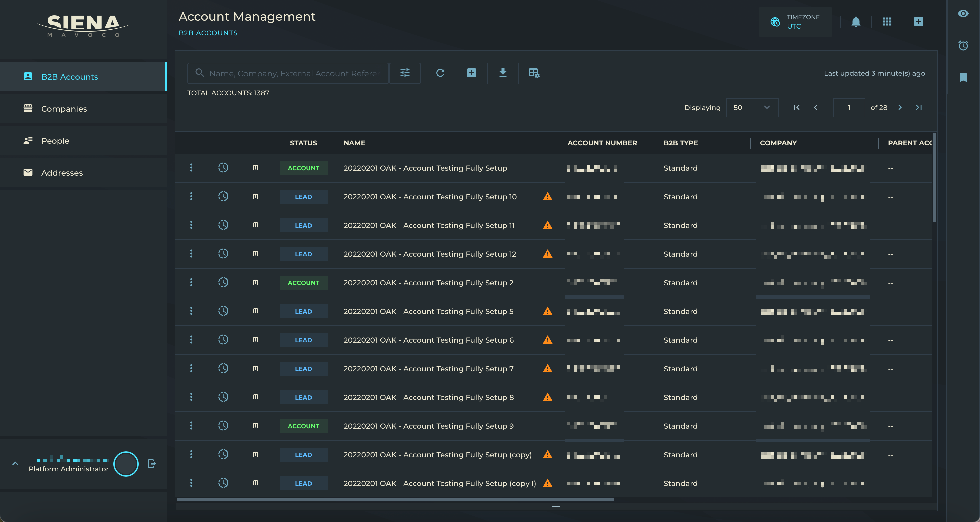Image resolution: width=980 pixels, height=522 pixels.
Task: Go to the next page arrow
Action: (x=900, y=108)
